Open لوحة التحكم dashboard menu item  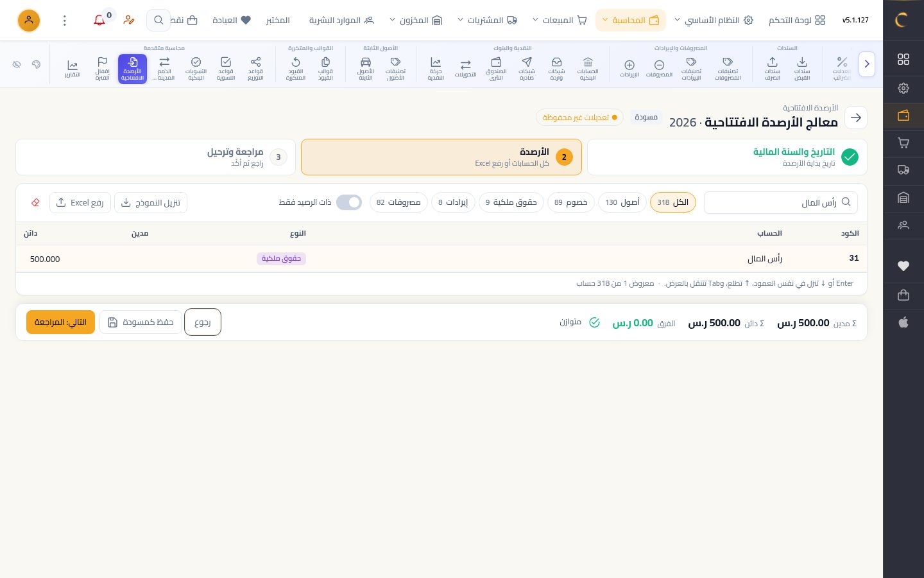(797, 21)
